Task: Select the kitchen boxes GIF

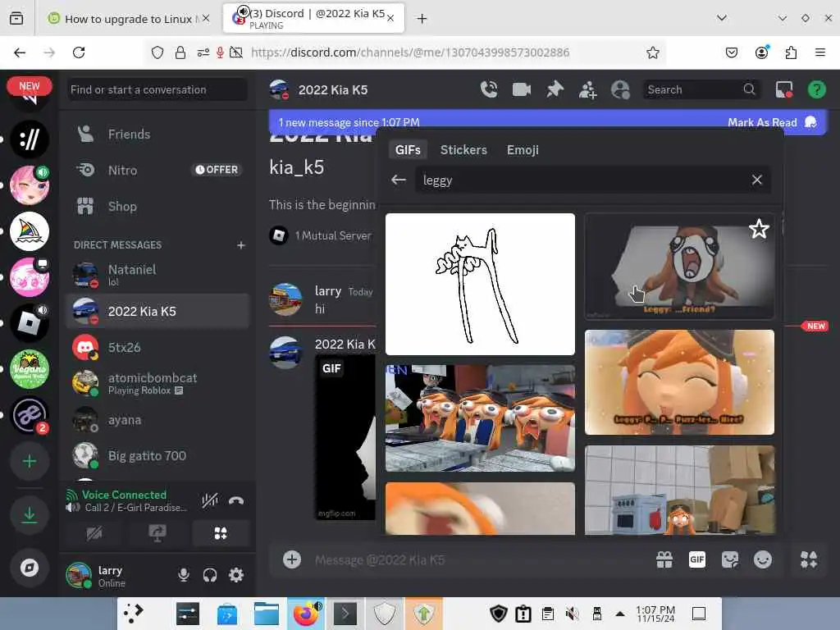Action: [x=679, y=490]
